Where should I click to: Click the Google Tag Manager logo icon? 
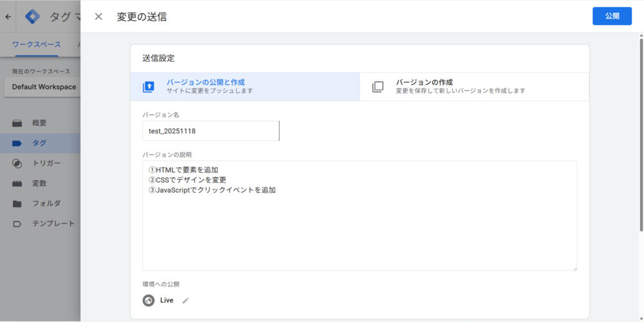[x=32, y=17]
